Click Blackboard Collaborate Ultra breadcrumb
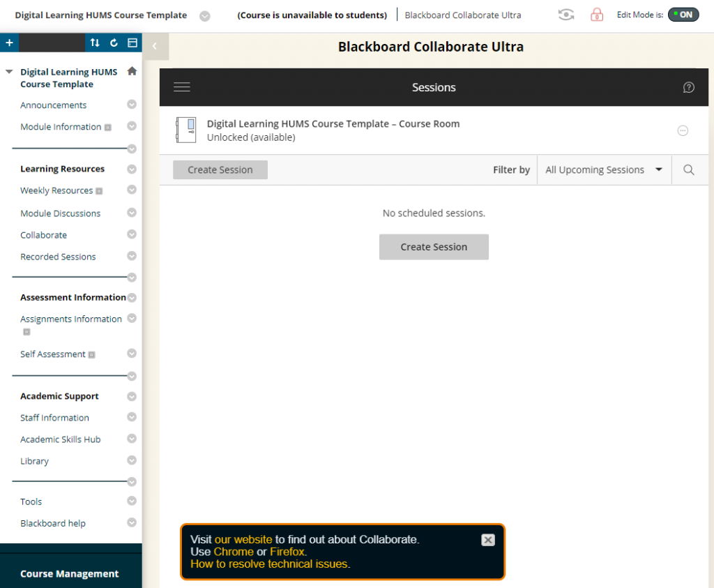The height and width of the screenshot is (588, 714). (x=463, y=15)
